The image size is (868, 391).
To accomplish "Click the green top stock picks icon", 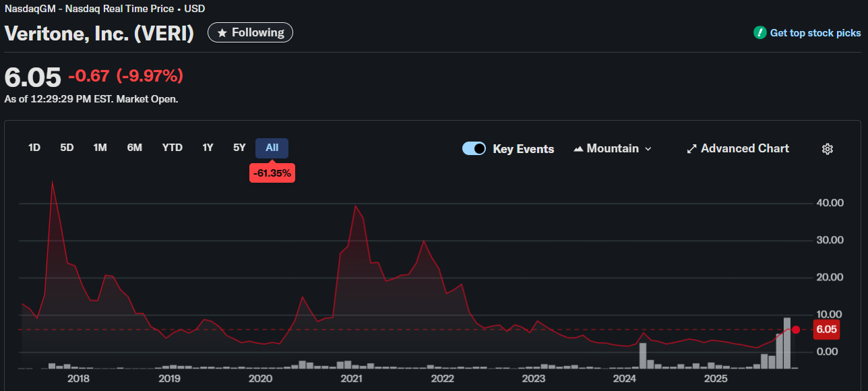I will pyautogui.click(x=760, y=32).
